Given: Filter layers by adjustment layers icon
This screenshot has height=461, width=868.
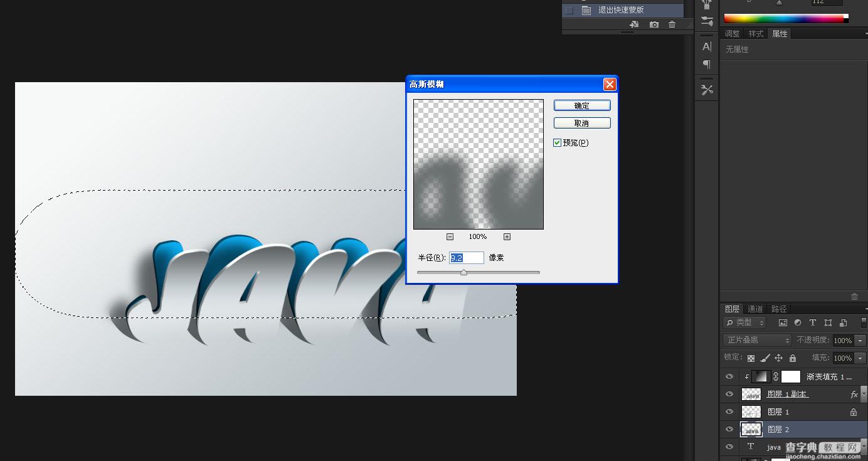Looking at the screenshot, I should 798,322.
